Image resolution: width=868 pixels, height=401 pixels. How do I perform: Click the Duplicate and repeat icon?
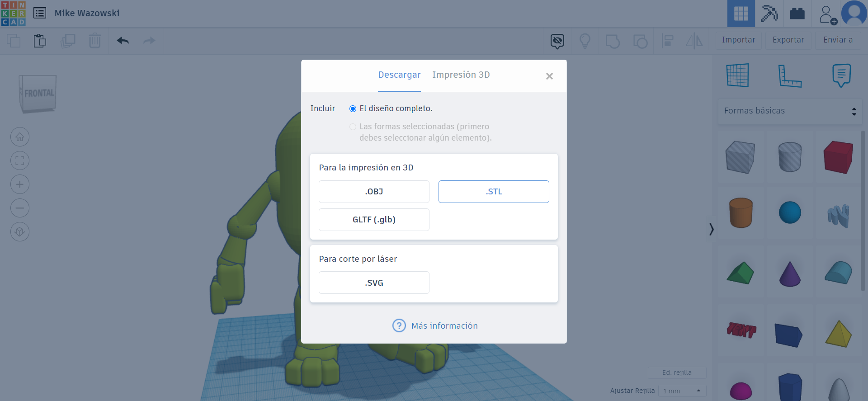pos(68,41)
